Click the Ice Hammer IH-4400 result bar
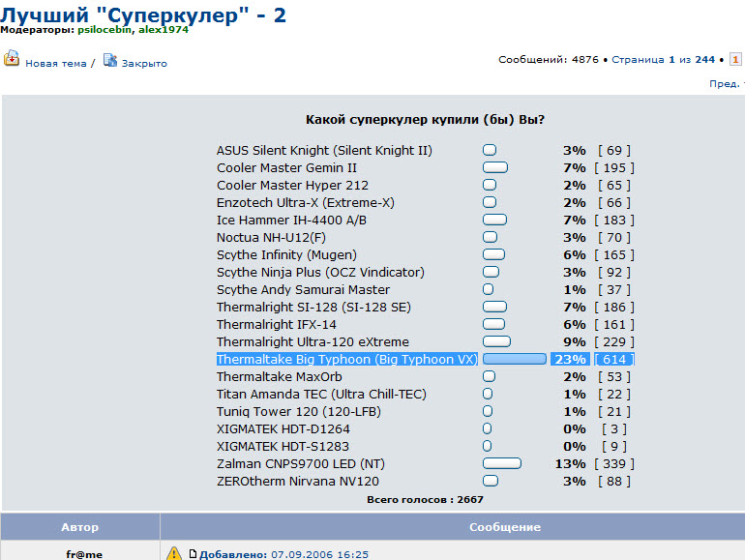The height and width of the screenshot is (560, 745). [494, 220]
